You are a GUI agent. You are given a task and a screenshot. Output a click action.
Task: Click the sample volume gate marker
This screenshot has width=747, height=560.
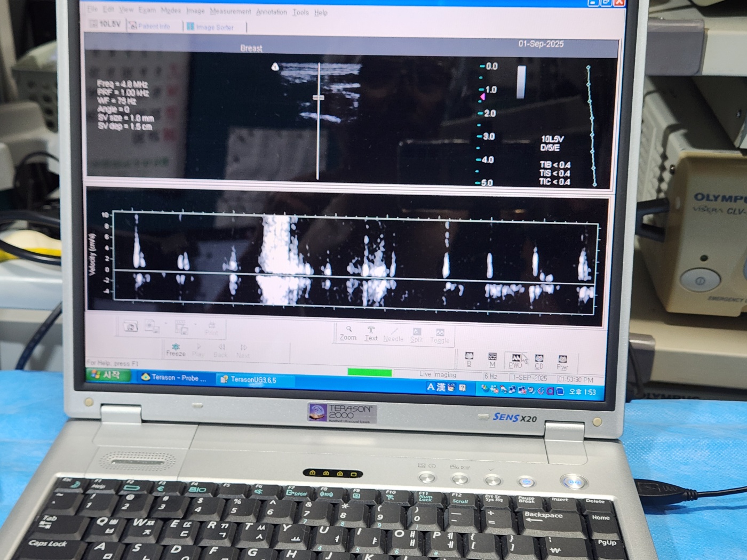[x=319, y=97]
